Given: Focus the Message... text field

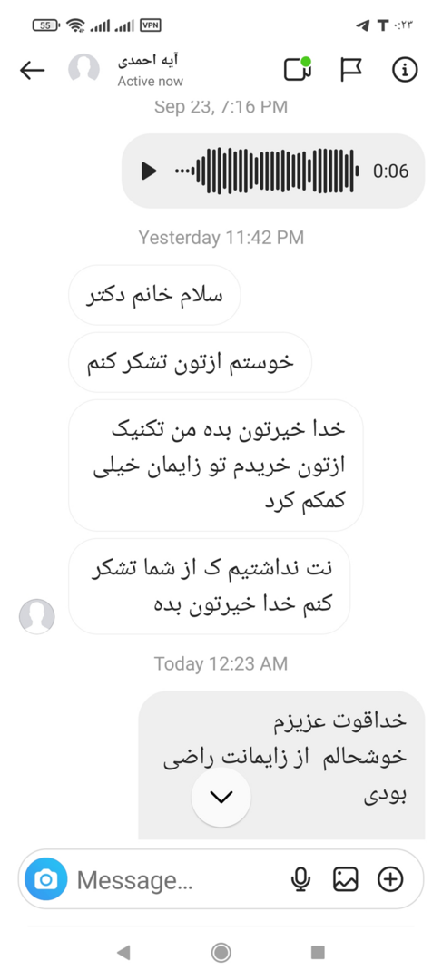Looking at the screenshot, I should point(178,880).
